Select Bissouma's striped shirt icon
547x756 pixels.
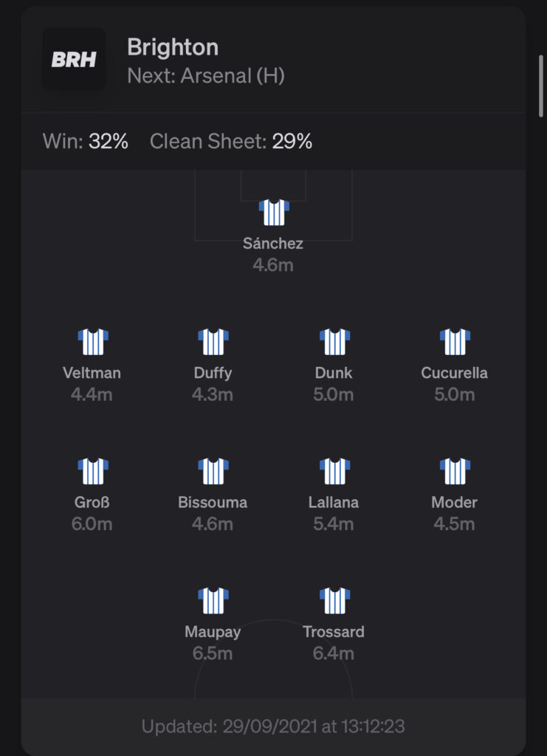(x=213, y=471)
